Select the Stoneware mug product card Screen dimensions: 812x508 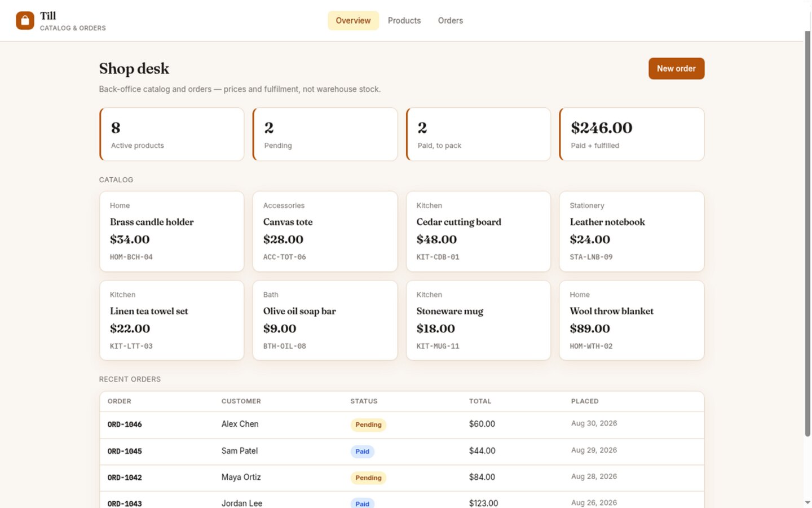click(478, 321)
